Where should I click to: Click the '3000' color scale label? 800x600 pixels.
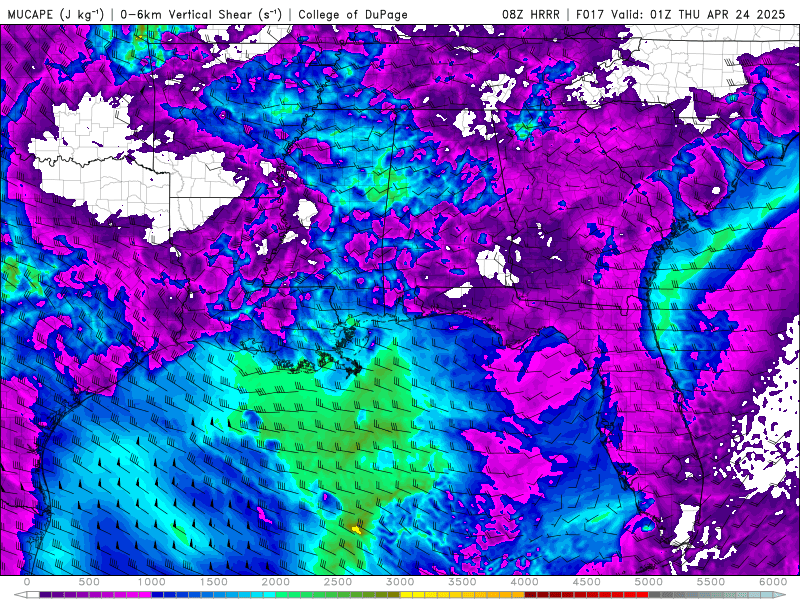point(401,582)
